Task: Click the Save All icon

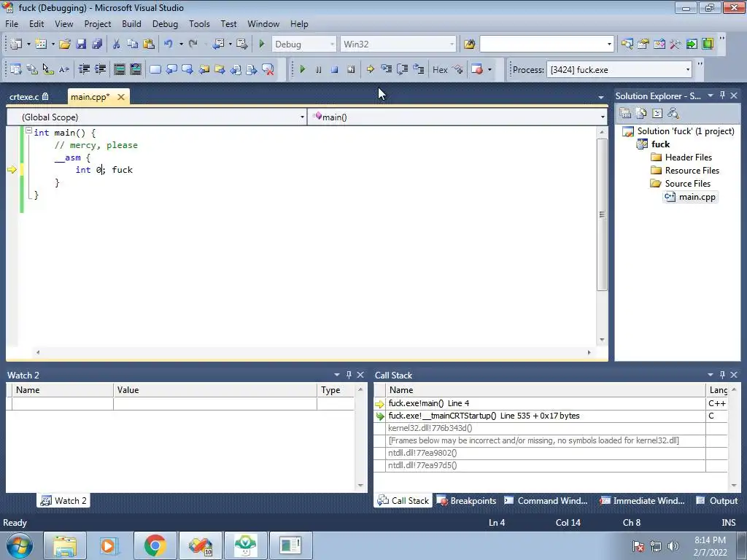Action: 97,44
